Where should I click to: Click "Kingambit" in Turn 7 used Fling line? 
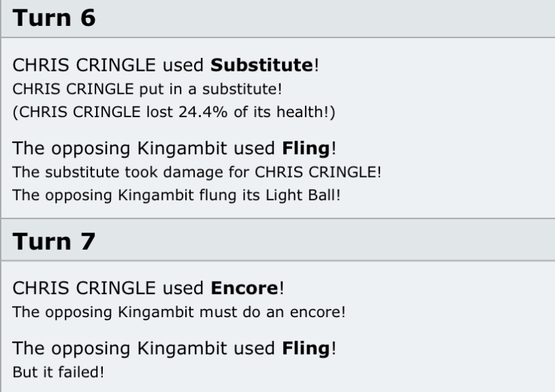coord(182,348)
